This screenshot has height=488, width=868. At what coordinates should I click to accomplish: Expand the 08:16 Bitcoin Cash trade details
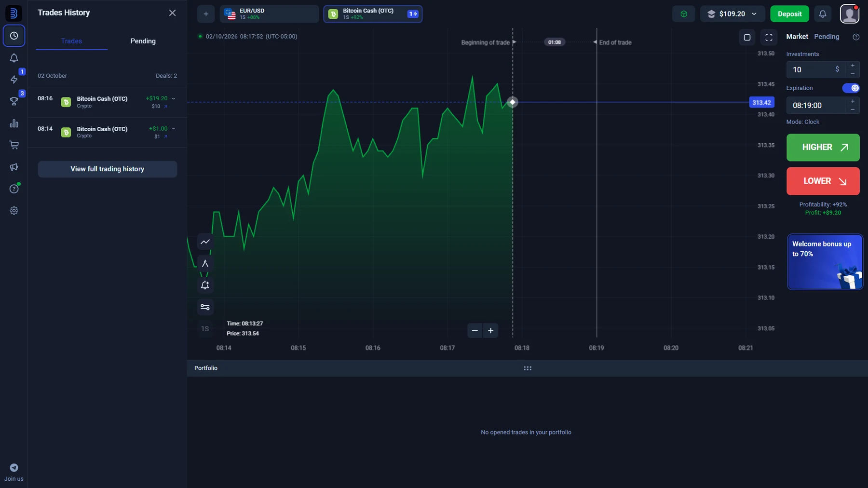174,98
